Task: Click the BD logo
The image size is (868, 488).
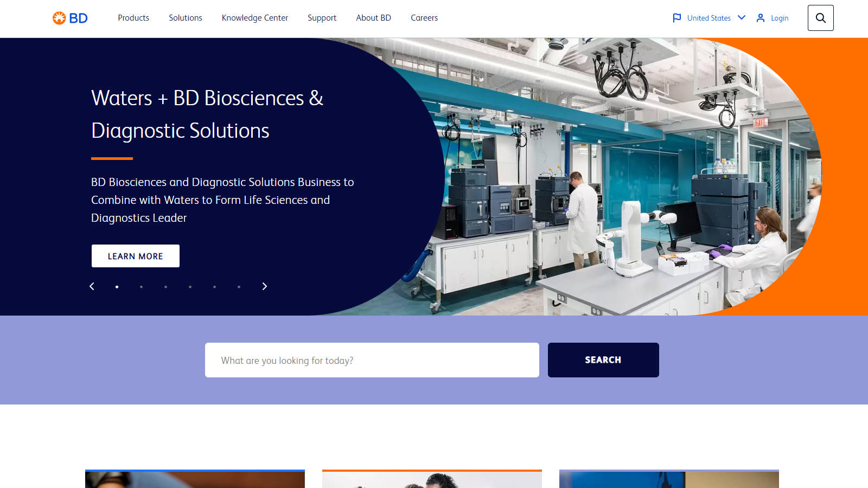Action: click(x=70, y=18)
